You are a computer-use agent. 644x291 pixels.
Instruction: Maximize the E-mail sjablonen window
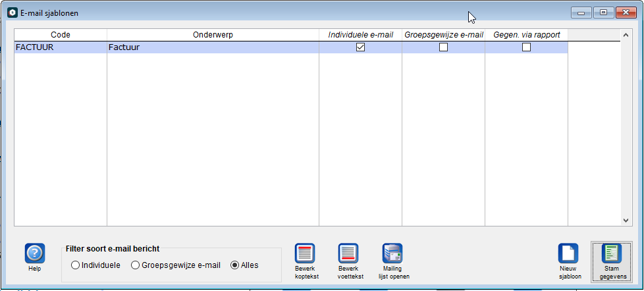click(x=603, y=13)
